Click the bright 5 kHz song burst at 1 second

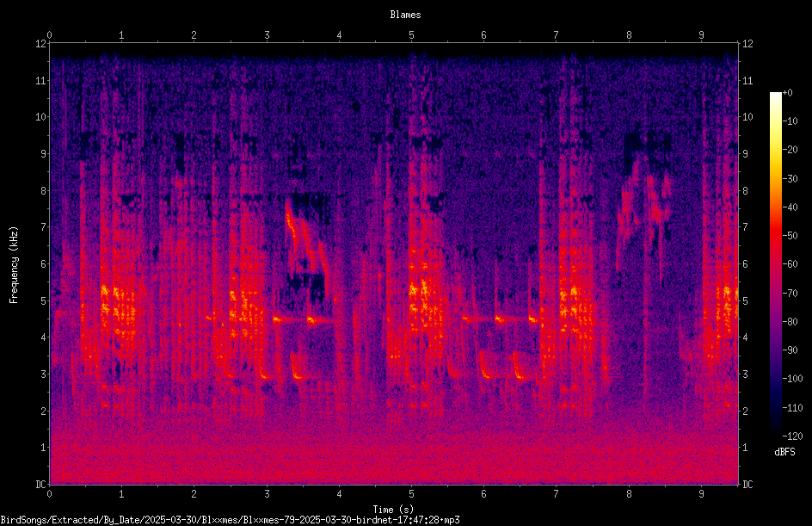click(118, 311)
